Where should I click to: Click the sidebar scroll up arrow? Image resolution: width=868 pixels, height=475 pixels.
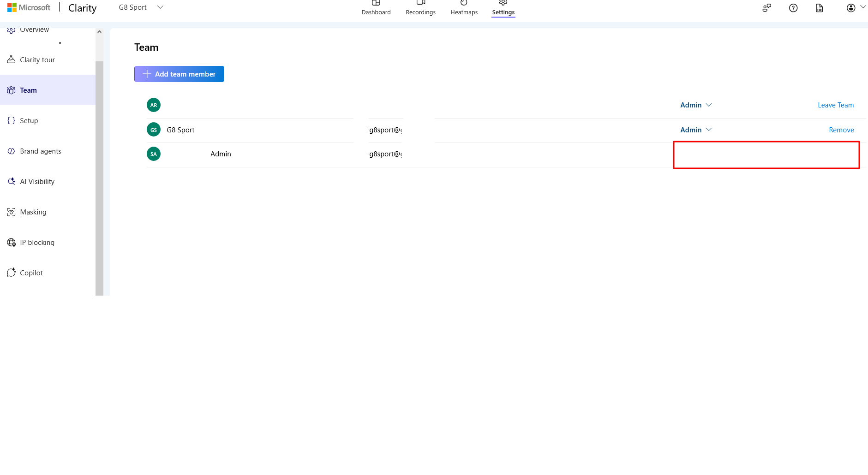[99, 32]
